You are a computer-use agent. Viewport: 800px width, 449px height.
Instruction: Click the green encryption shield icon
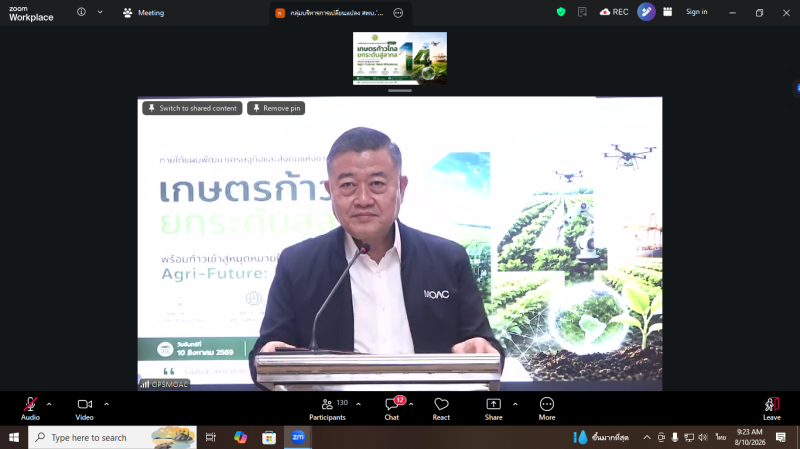pyautogui.click(x=561, y=12)
